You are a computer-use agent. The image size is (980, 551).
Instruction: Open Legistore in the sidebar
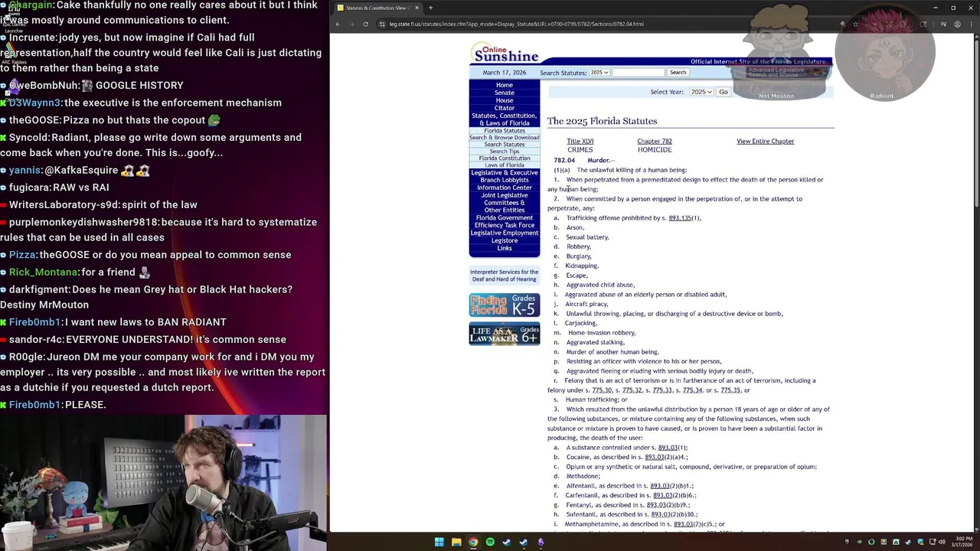tap(505, 240)
